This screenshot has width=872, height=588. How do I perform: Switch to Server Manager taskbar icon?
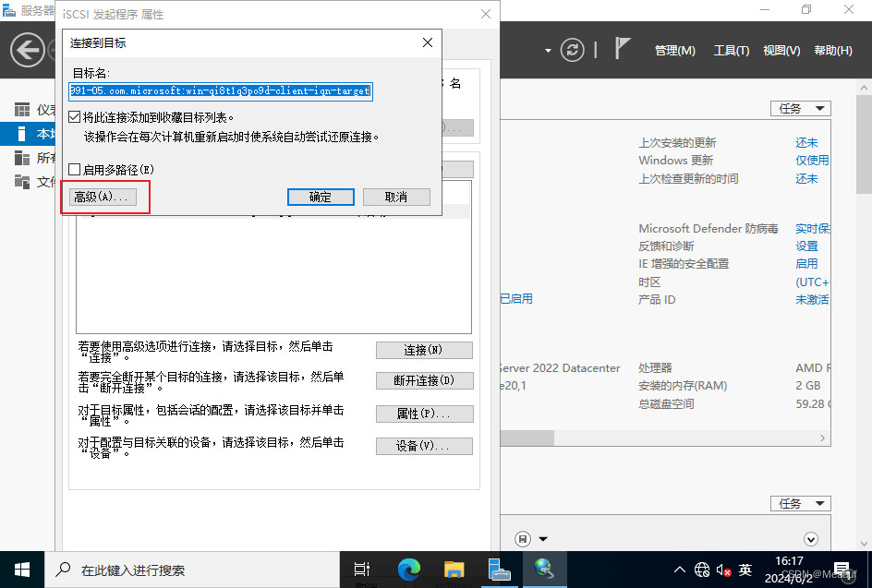(499, 570)
